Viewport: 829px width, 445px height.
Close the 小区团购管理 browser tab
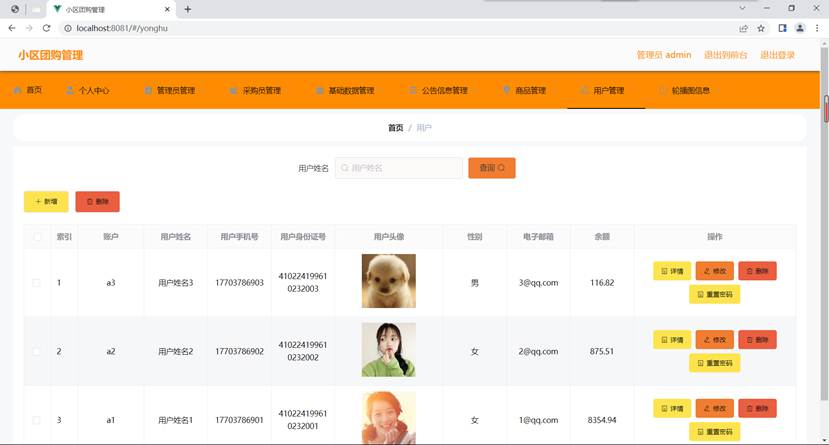click(x=167, y=9)
